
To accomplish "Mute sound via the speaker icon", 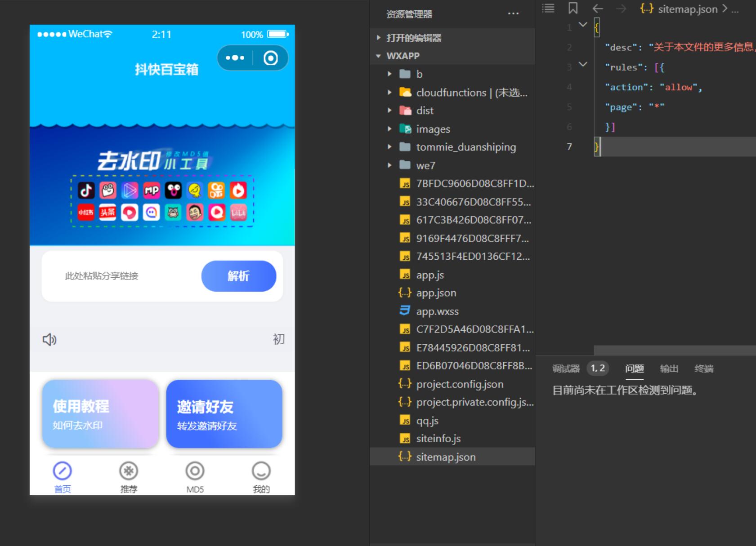I will click(49, 339).
